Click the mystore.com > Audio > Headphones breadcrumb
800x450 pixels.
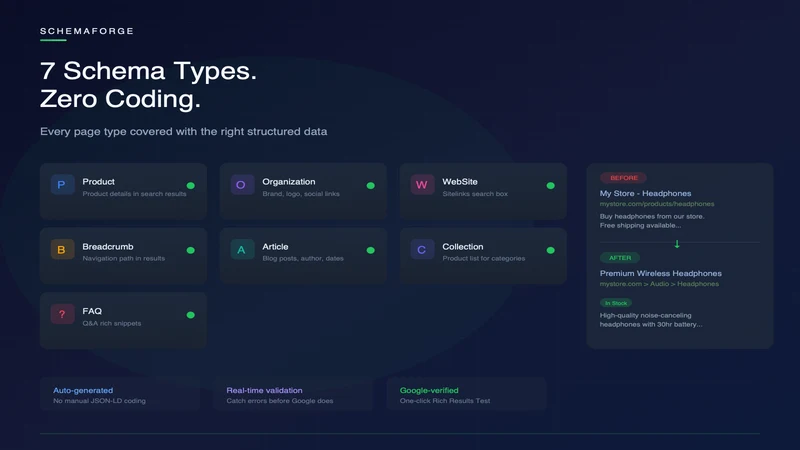click(659, 284)
